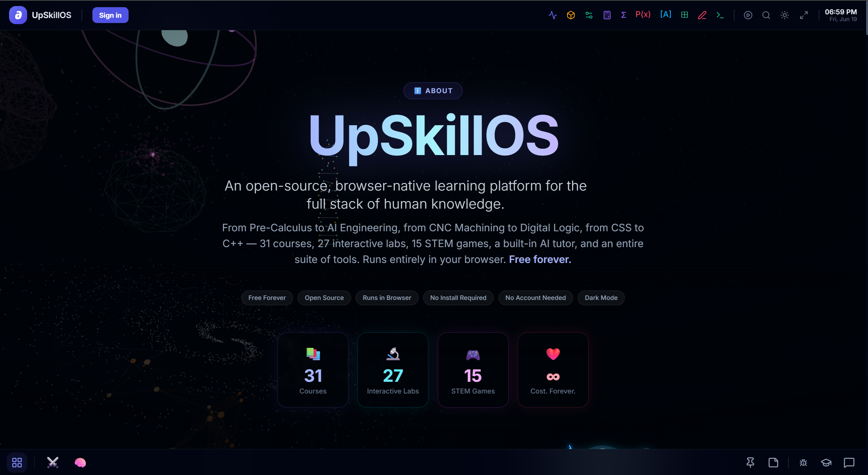This screenshot has width=868, height=475.
Task: Open the green grid table tool
Action: [x=685, y=15]
